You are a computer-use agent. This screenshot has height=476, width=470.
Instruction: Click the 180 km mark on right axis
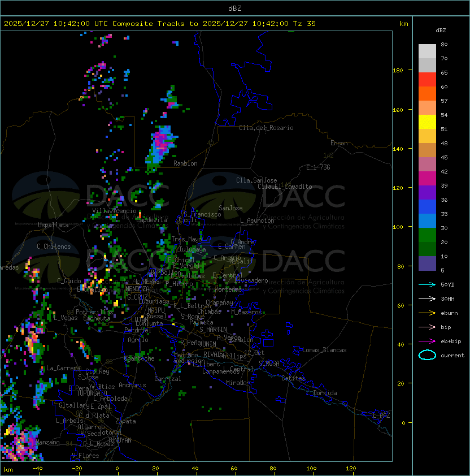(x=398, y=71)
